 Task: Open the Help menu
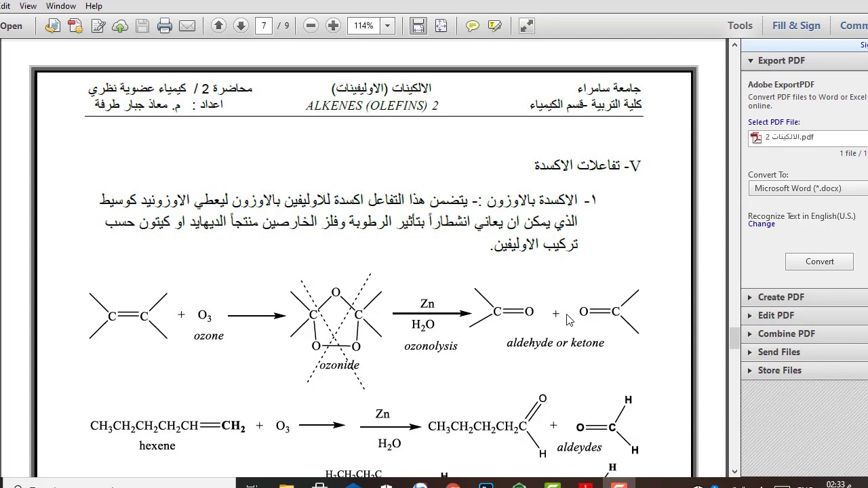[x=94, y=6]
